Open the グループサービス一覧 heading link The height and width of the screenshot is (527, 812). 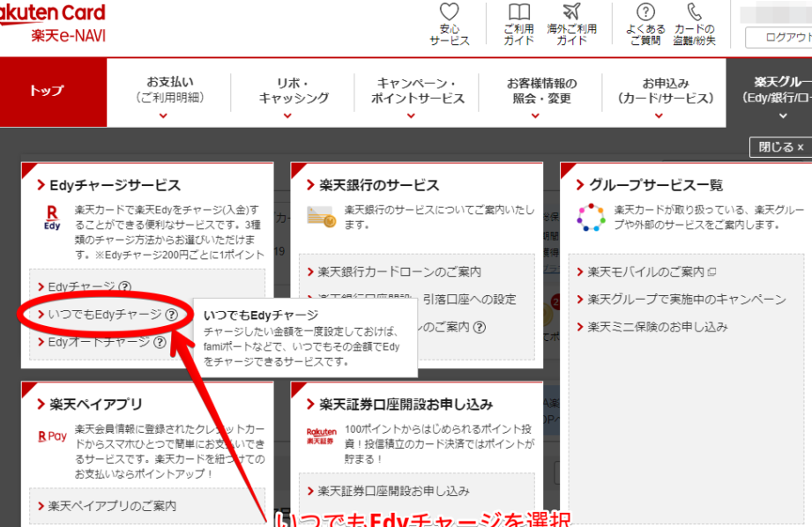tap(650, 185)
